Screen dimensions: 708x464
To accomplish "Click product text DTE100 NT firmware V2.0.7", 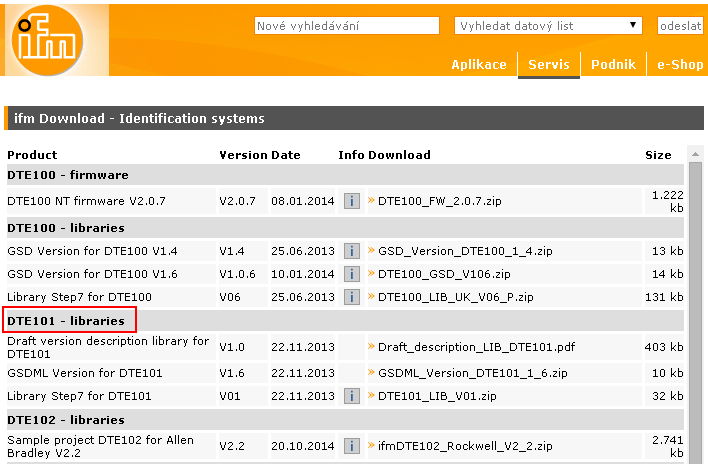I will tap(86, 201).
